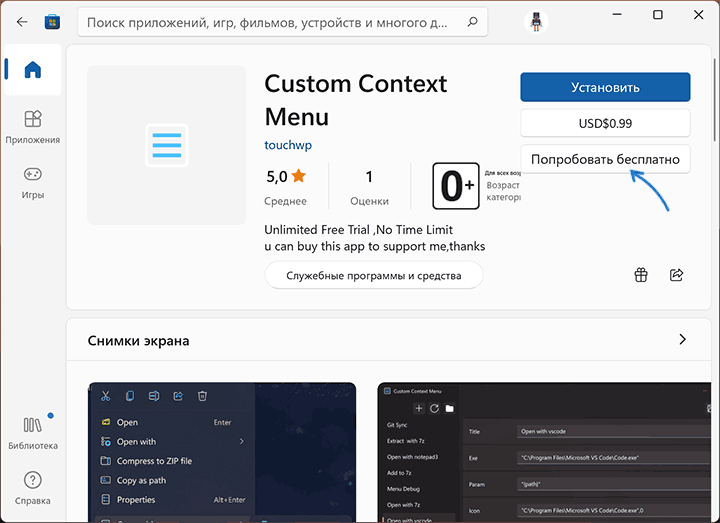The image size is (720, 523).
Task: Click the gift icon
Action: (641, 275)
